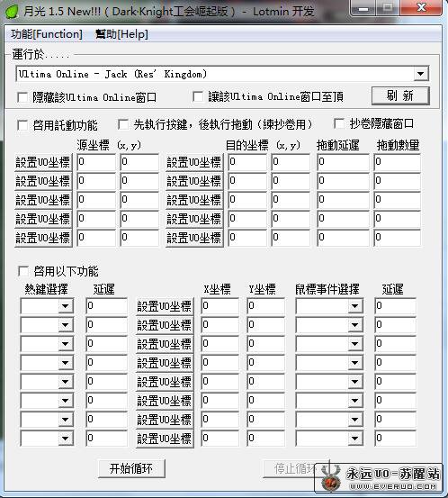Click the green leaf app icon in title bar
This screenshot has height=498, width=448.
tap(13, 12)
